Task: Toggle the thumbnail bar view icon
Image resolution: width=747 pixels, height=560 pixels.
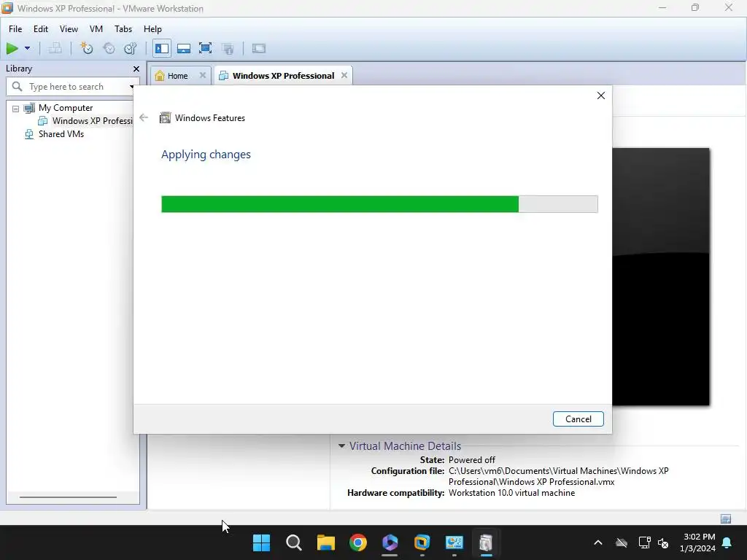Action: [183, 48]
